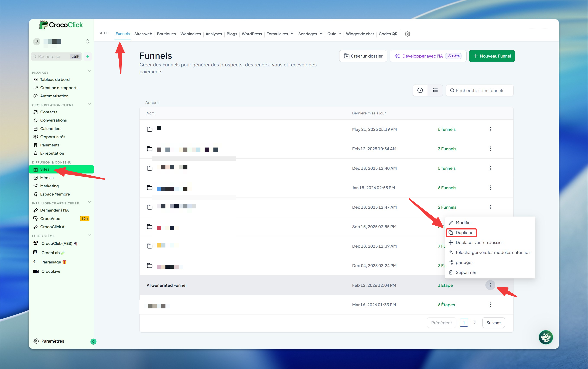Open options for Jan 18, 2026 folder

(x=490, y=188)
